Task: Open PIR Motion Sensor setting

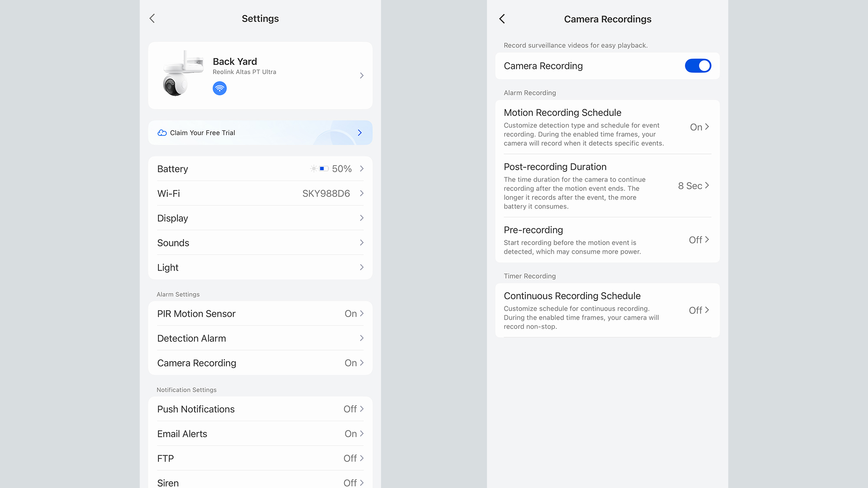Action: point(260,314)
